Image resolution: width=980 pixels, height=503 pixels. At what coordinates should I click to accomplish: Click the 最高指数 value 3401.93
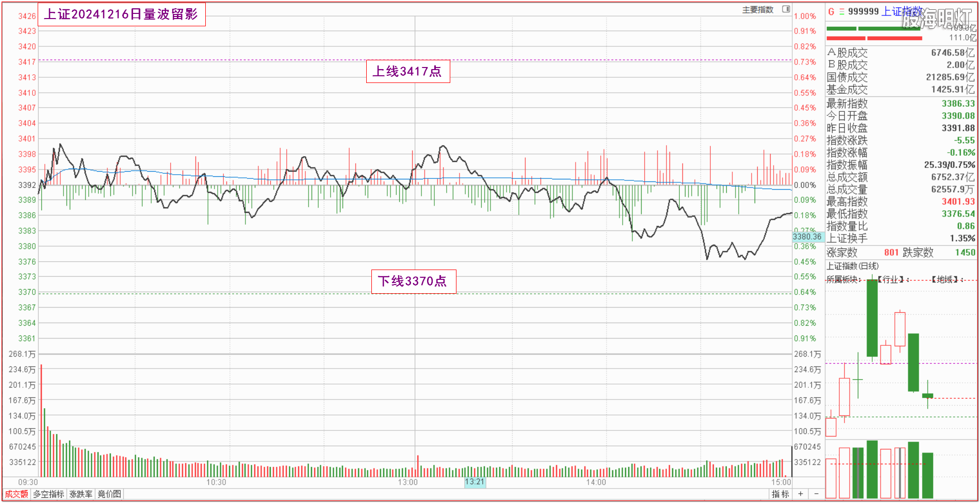click(958, 202)
